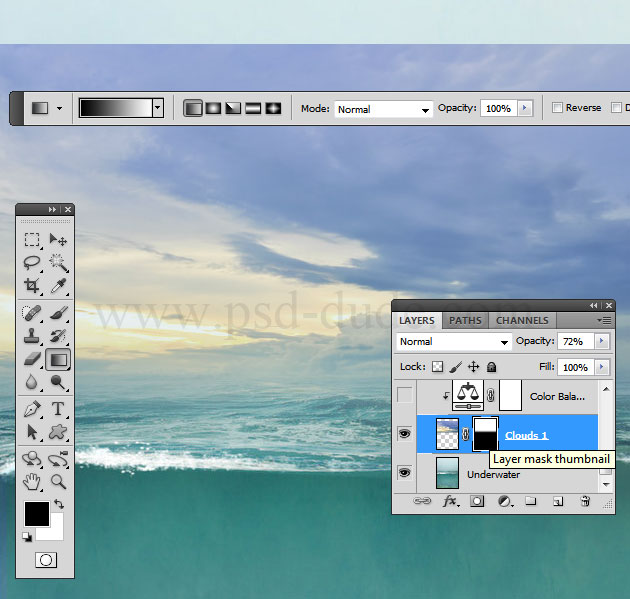Add a layer style with fx icon

450,501
